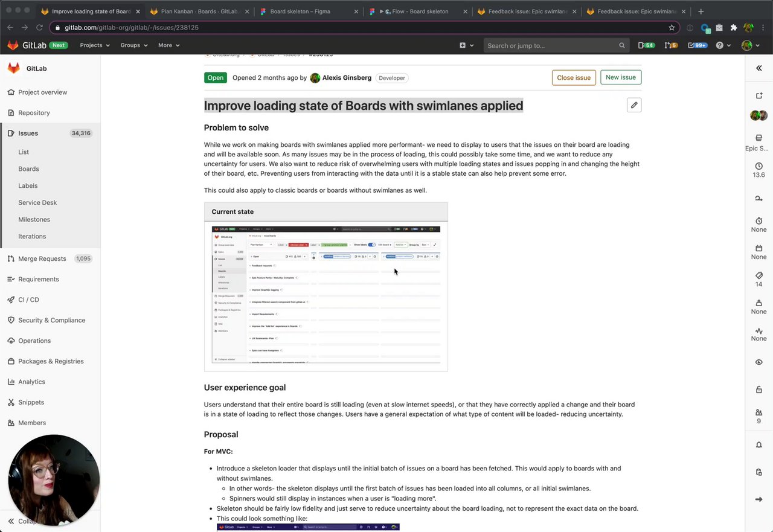Viewport: 773px width, 532px height.
Task: Open due date calendar in right sidebar
Action: (759, 252)
